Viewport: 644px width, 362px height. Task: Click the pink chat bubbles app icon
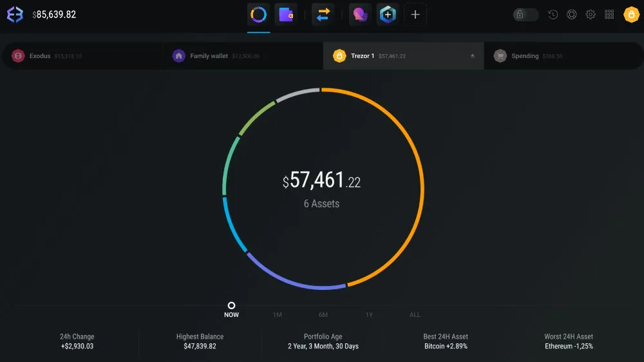[x=360, y=14]
